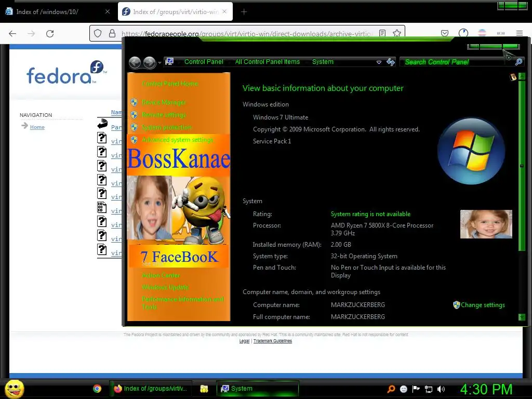The width and height of the screenshot is (532, 399).
Task: Switch to Firefox window on the taskbar
Action: [x=151, y=389]
